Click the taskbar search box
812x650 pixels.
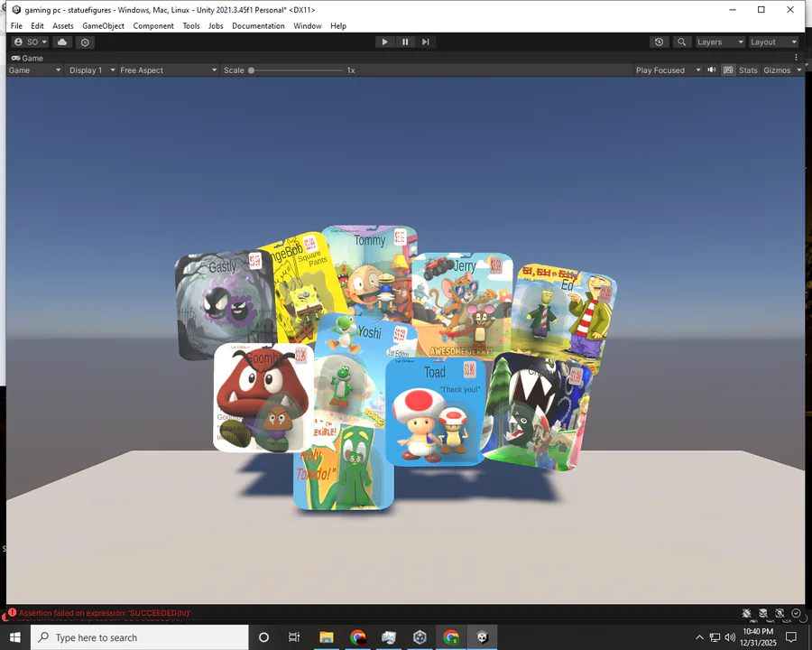click(140, 637)
